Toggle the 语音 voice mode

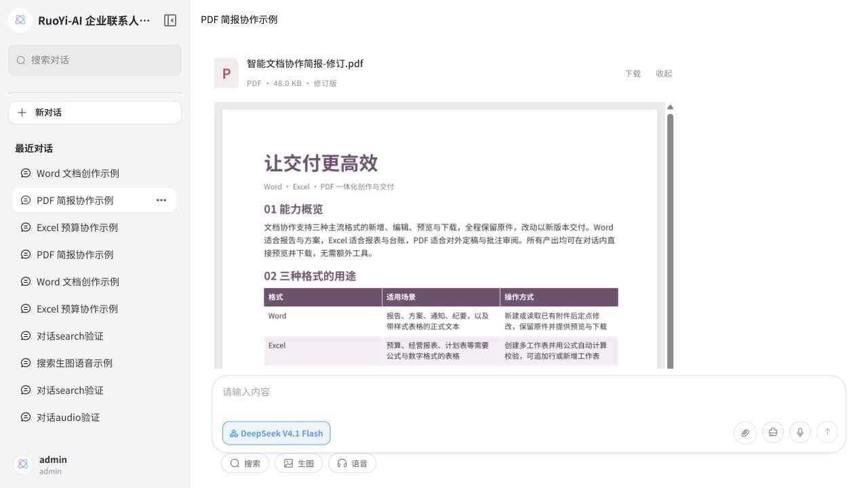pos(352,464)
